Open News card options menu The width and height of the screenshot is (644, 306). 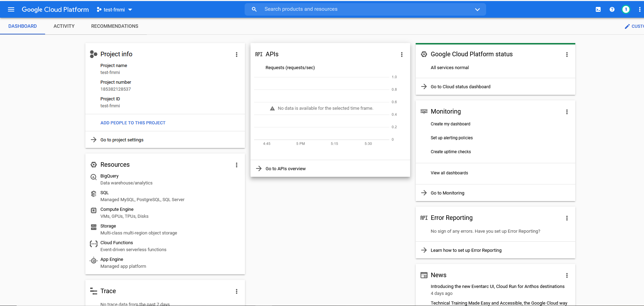(x=567, y=275)
